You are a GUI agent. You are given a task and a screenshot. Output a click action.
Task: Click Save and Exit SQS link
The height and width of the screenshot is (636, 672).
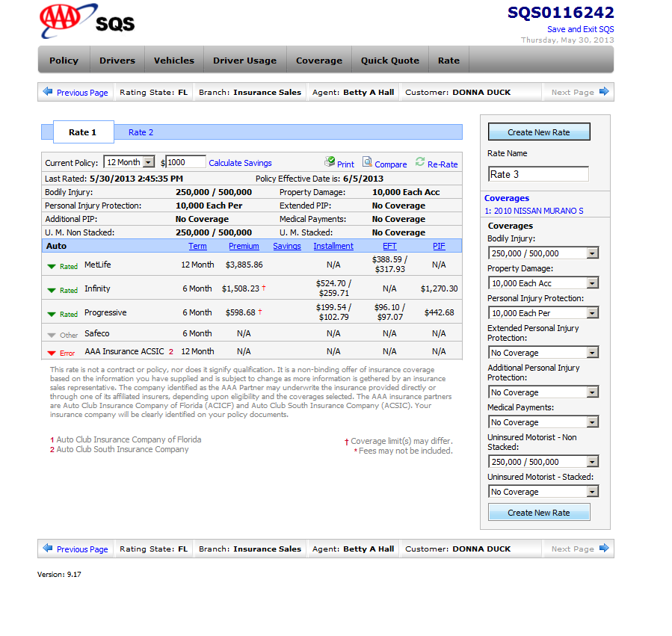(x=580, y=29)
